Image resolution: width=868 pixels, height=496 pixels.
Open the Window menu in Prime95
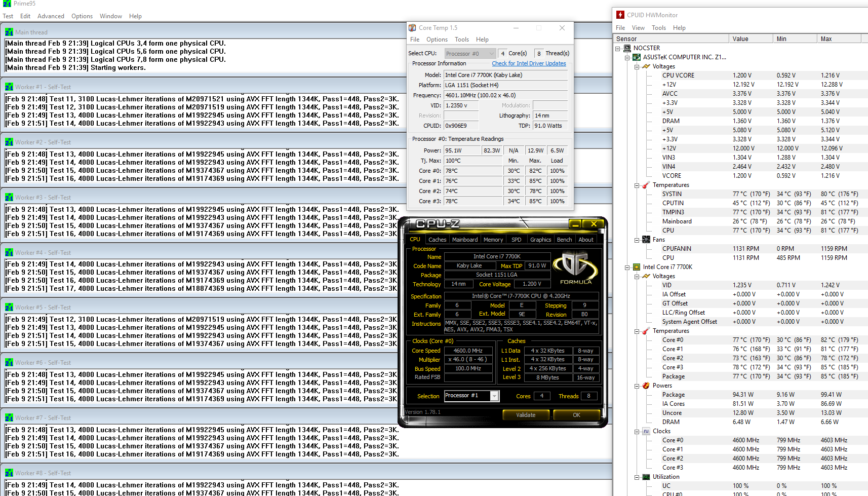coord(111,16)
